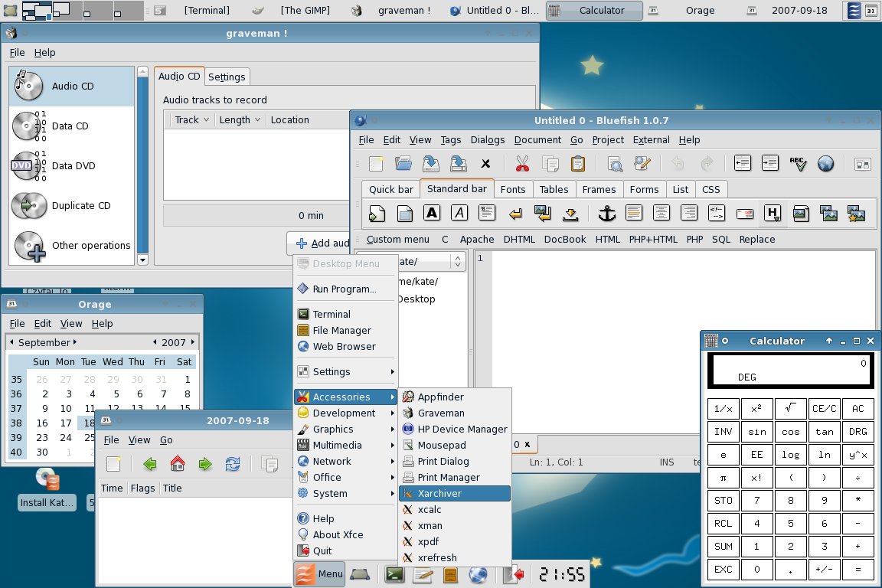Click the Unindent icon in Bluefish toolbar
Viewport: 882px width, 588px height.
743,164
